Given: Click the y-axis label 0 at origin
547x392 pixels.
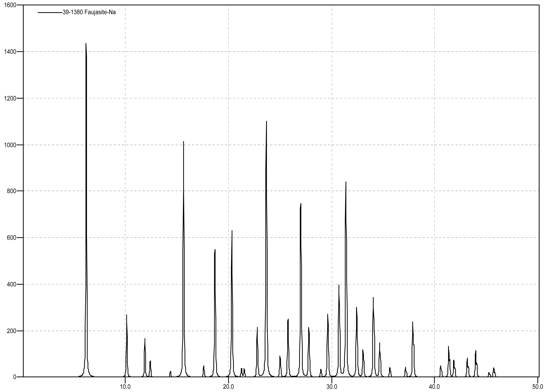Looking at the screenshot, I should coord(15,377).
